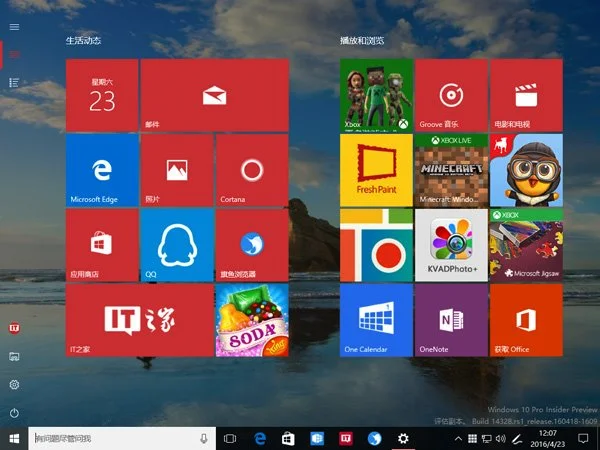Open the pilot bird game tile
This screenshot has height=450, width=600.
tap(526, 170)
